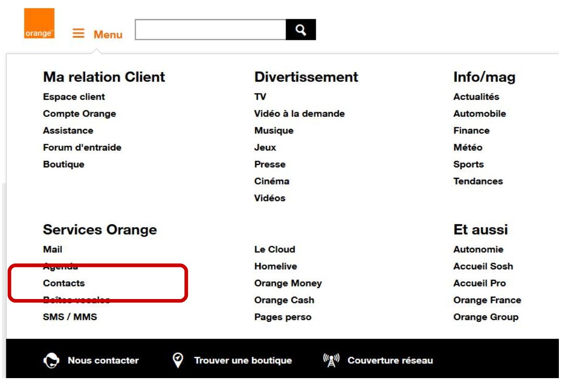Select Vidéo à la demande
579x392 pixels.
click(x=300, y=114)
